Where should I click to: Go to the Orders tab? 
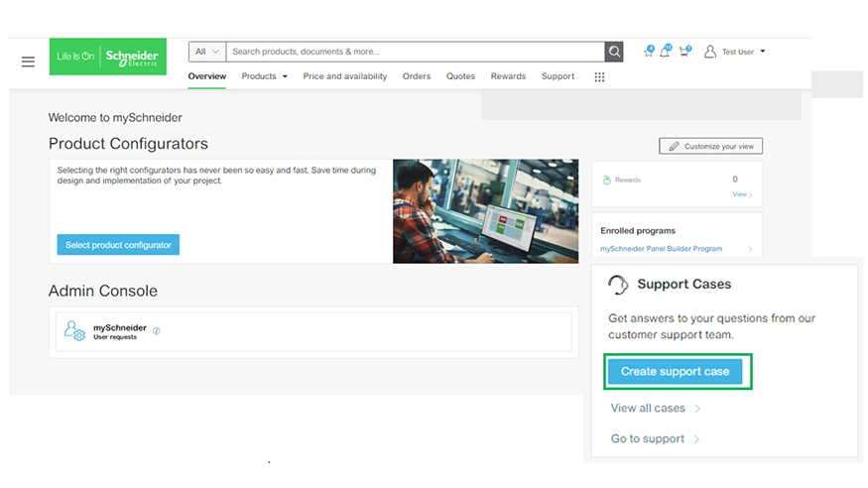coord(417,76)
